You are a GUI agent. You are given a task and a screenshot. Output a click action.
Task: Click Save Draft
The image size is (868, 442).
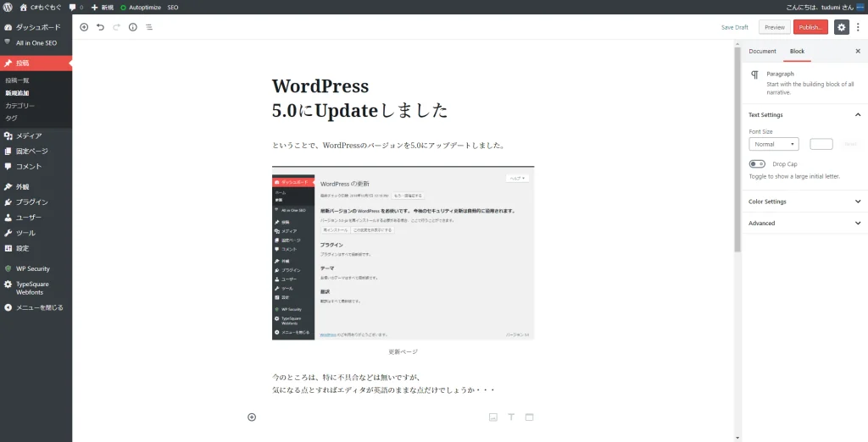[735, 27]
